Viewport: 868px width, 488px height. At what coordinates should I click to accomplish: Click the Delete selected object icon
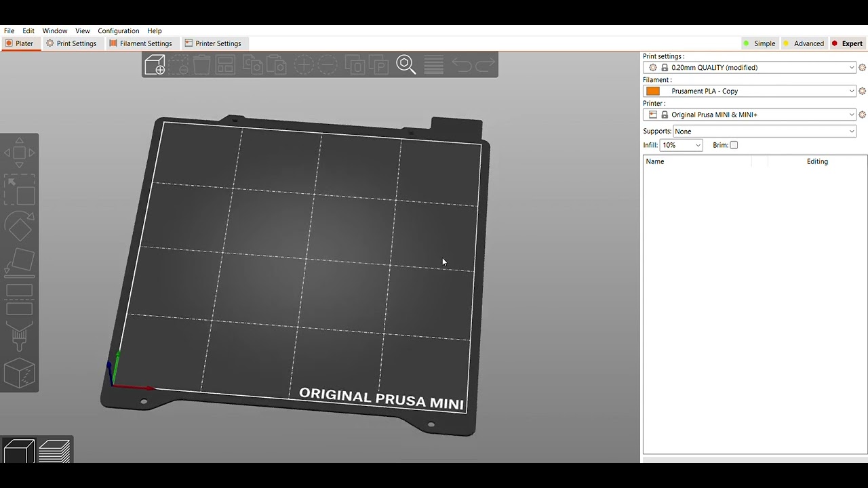click(x=178, y=64)
